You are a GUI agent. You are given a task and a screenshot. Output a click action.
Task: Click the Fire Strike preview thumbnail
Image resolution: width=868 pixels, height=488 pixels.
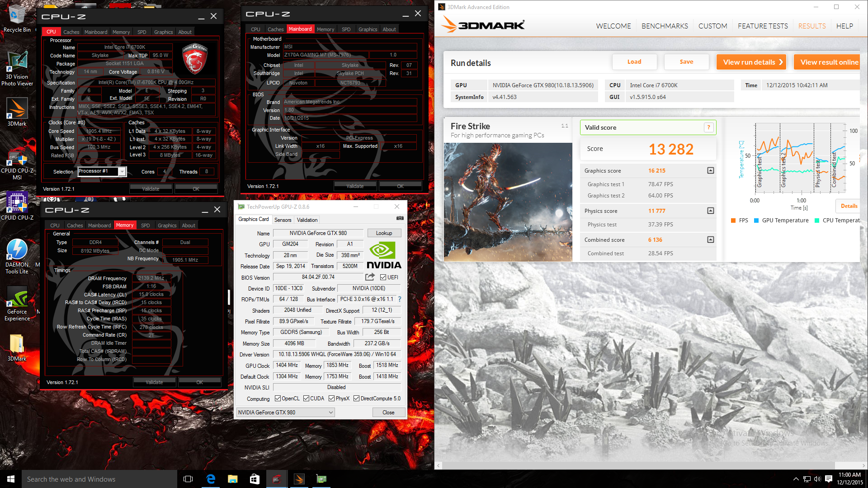(508, 202)
